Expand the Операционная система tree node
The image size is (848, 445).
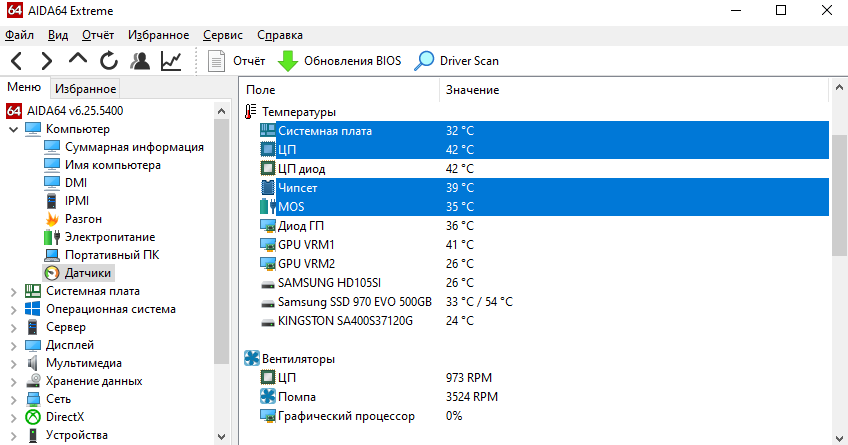[12, 309]
